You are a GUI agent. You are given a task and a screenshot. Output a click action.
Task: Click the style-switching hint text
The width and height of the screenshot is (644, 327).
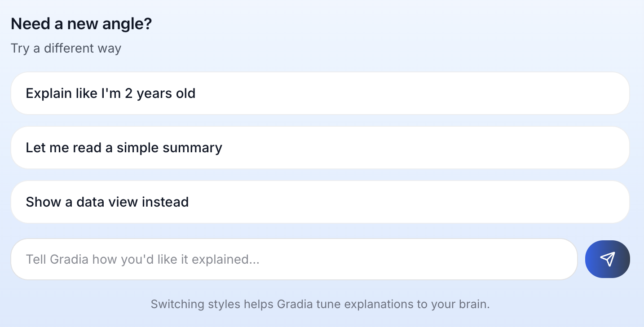pyautogui.click(x=320, y=304)
